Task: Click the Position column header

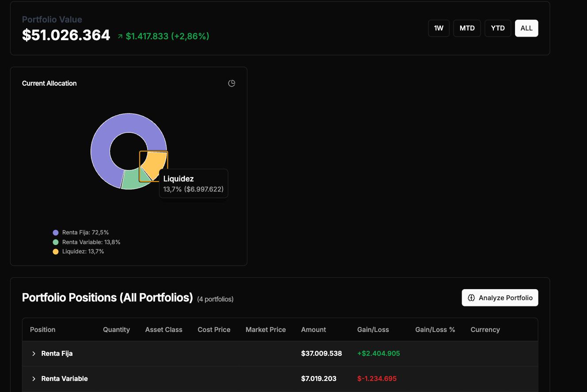Action: 42,329
